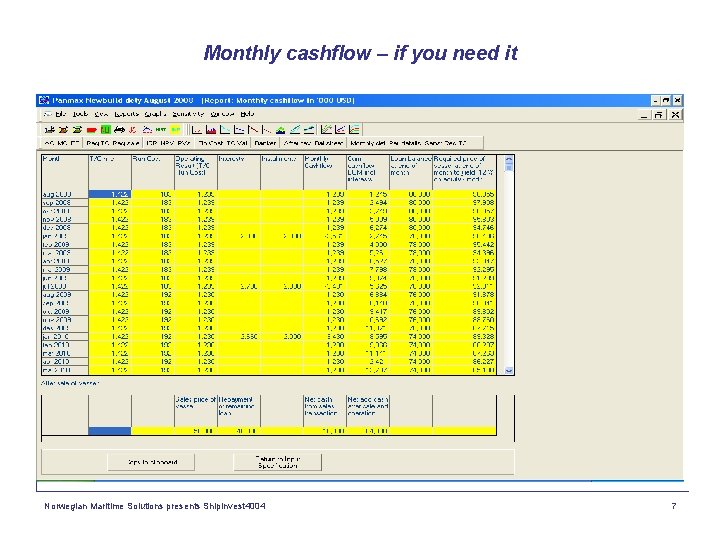Click the Req TC toolbar button
This screenshot has width=720, height=540.
click(x=97, y=143)
